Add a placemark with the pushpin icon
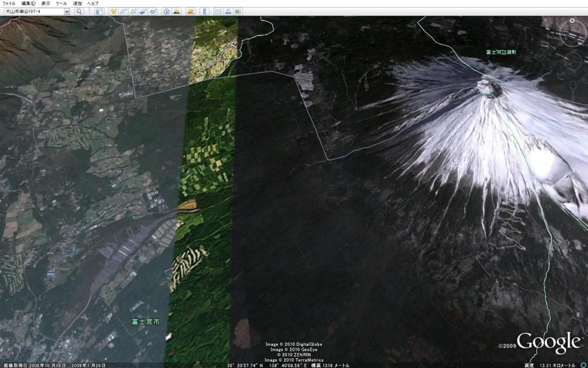588x368 pixels. pyautogui.click(x=113, y=11)
